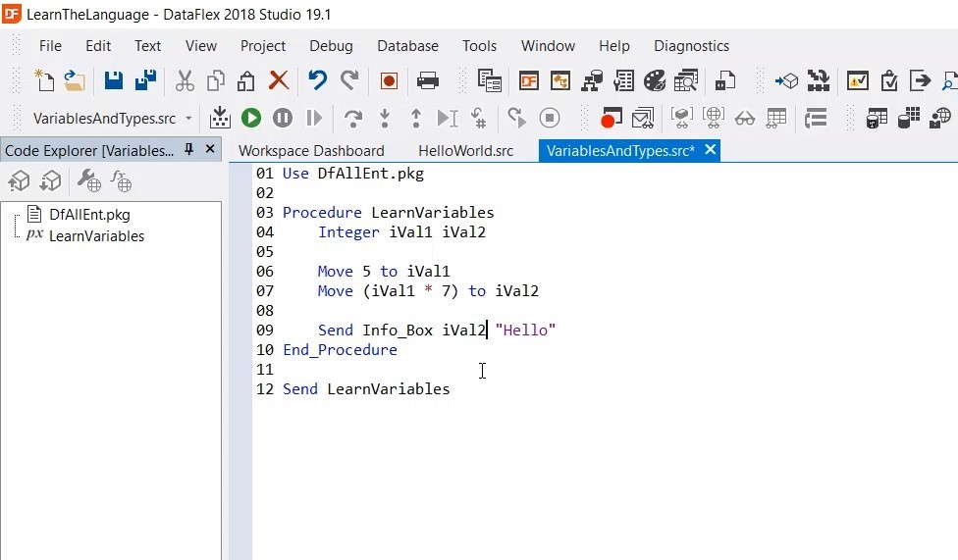Click the green Run program button
Image resolution: width=958 pixels, height=560 pixels.
point(251,119)
